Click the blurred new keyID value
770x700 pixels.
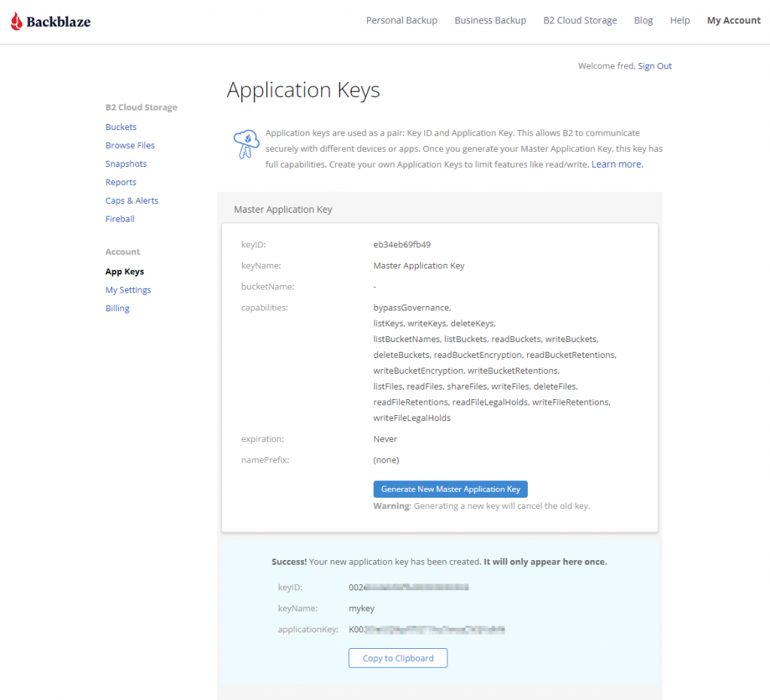tap(408, 587)
